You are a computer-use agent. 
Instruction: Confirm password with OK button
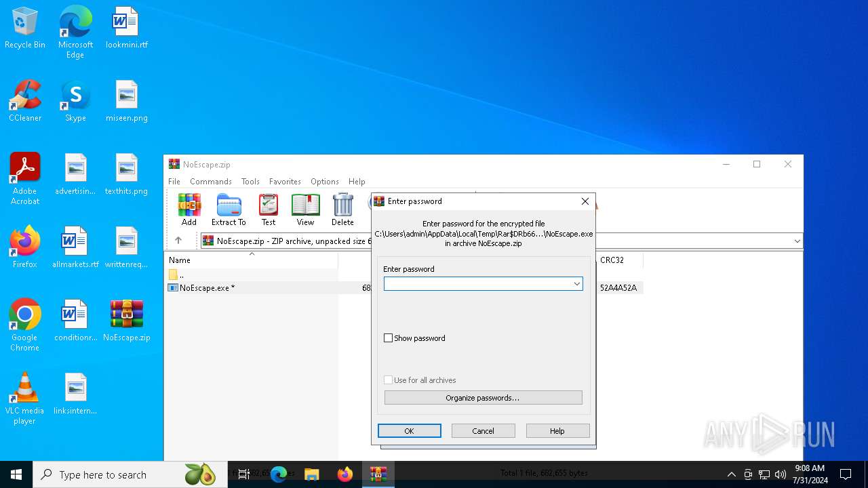coord(410,431)
